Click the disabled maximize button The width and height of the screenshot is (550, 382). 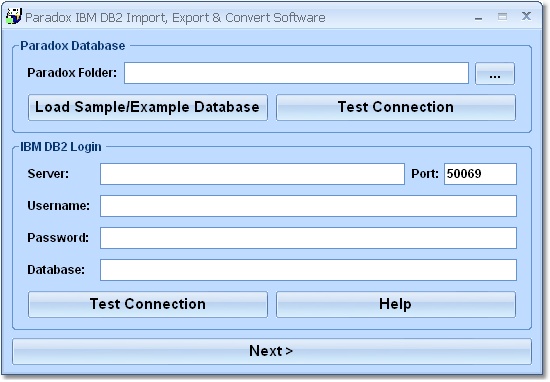[502, 16]
